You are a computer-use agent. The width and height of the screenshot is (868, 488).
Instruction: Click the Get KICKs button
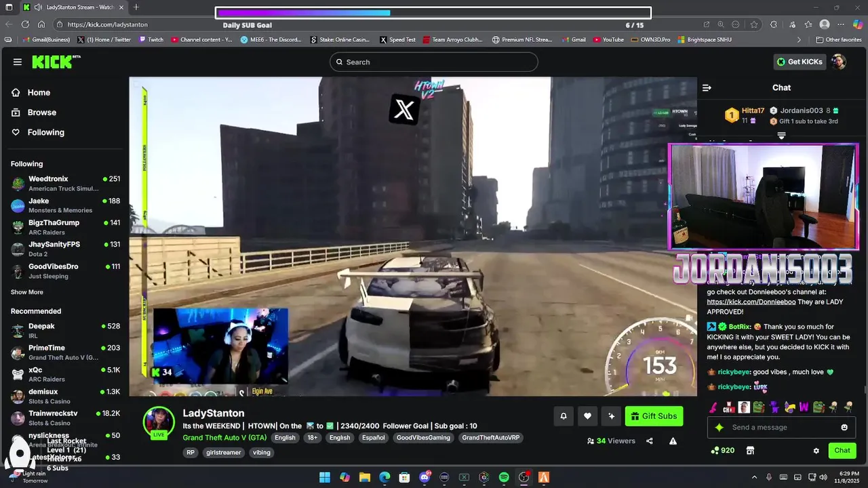tap(800, 62)
